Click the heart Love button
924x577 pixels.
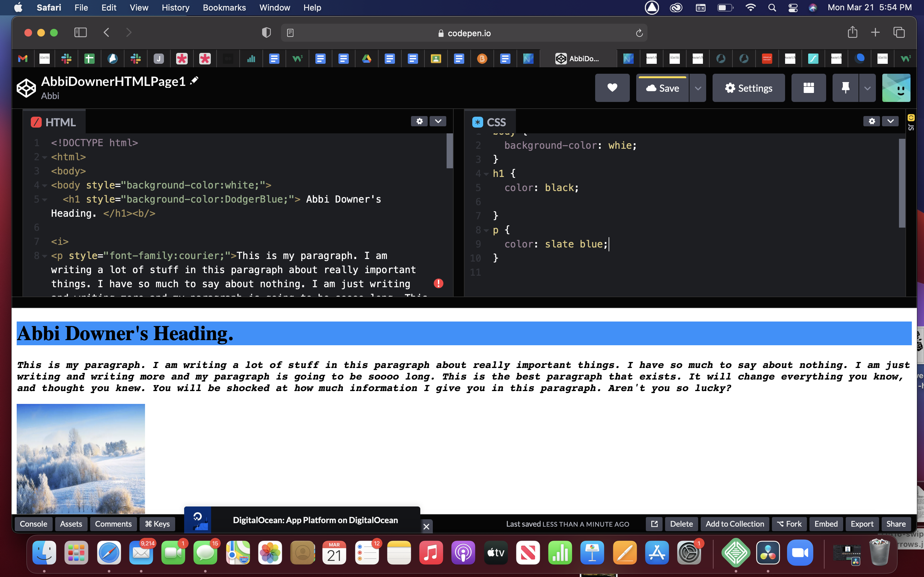click(x=612, y=88)
